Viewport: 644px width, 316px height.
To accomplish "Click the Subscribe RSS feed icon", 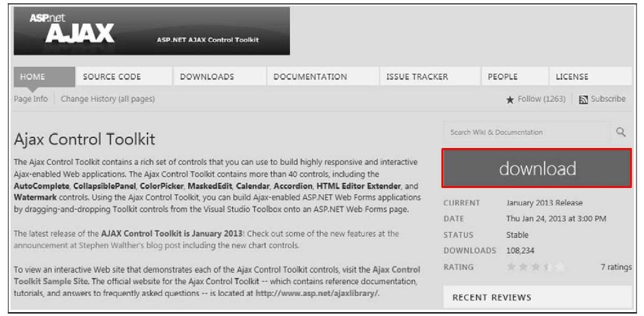I will (583, 100).
